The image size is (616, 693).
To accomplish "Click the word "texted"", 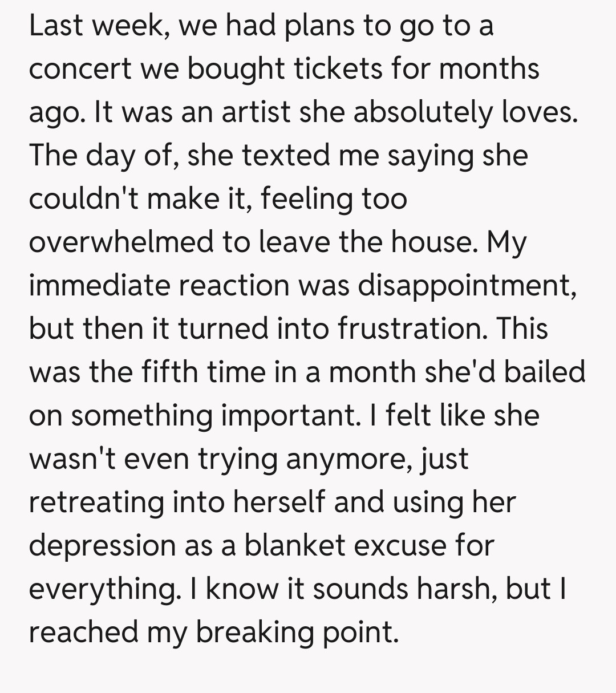I will (286, 156).
